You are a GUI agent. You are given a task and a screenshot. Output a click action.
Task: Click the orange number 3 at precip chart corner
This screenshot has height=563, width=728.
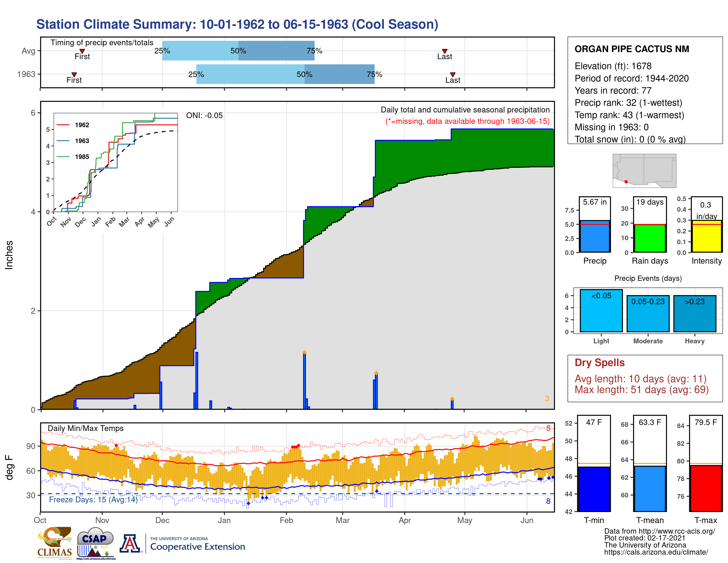547,398
